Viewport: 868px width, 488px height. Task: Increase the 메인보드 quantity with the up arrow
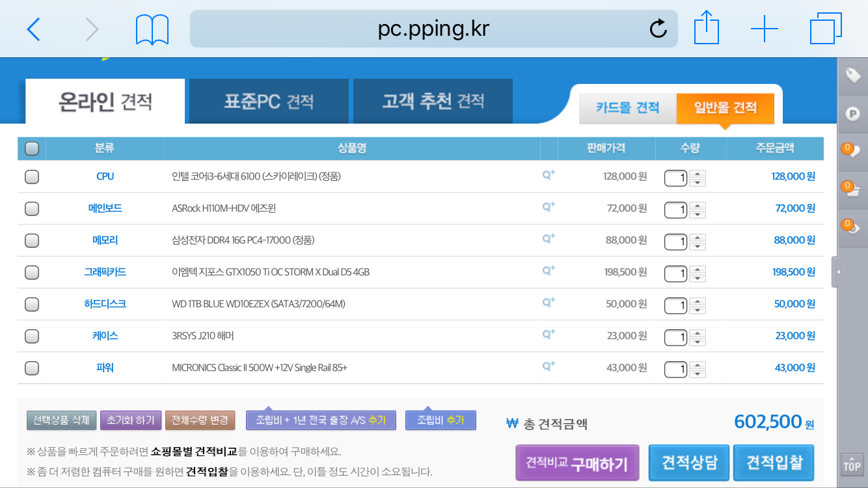698,205
